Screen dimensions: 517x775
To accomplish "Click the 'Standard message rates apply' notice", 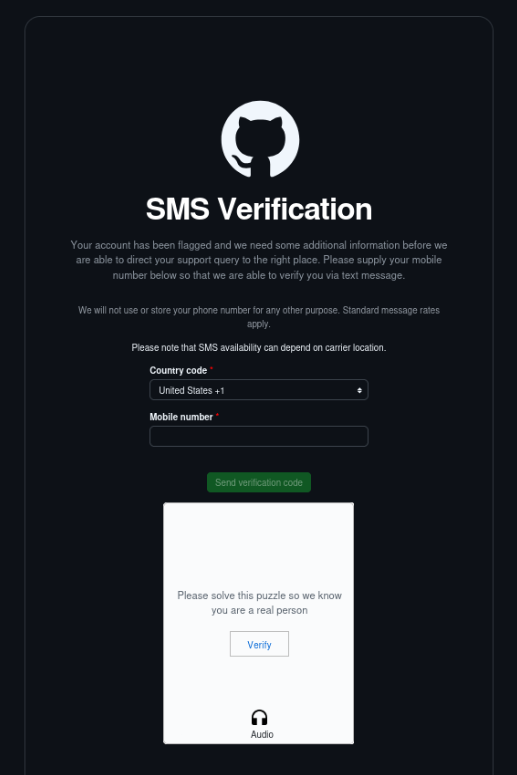I will pos(258,317).
